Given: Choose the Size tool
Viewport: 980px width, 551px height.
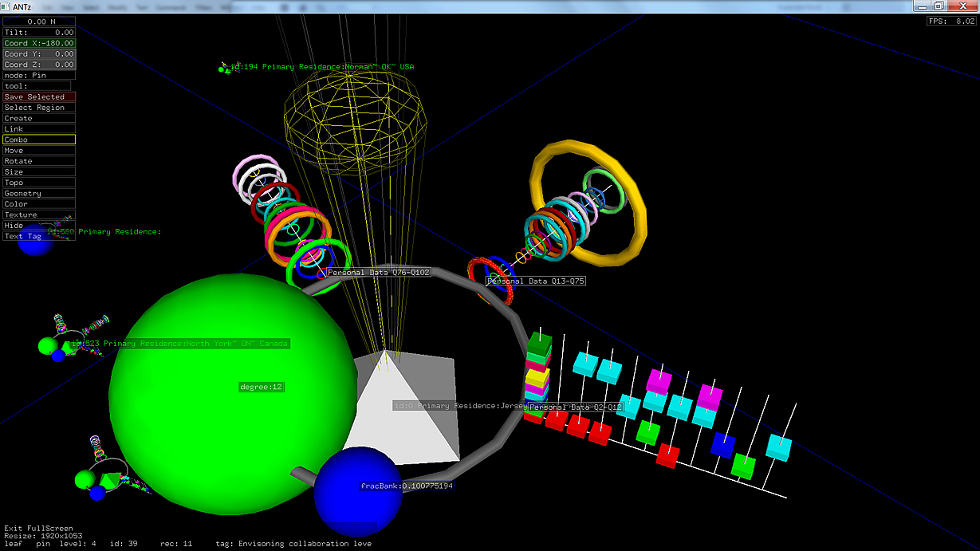Looking at the screenshot, I should pyautogui.click(x=39, y=172).
